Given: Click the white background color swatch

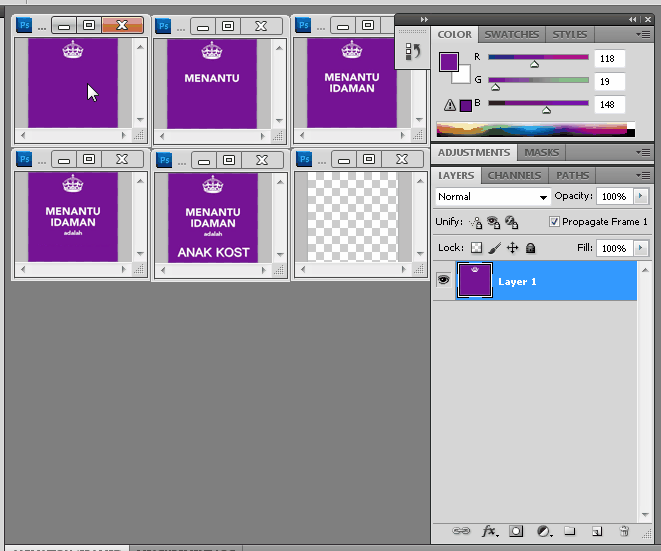Looking at the screenshot, I should (464, 77).
